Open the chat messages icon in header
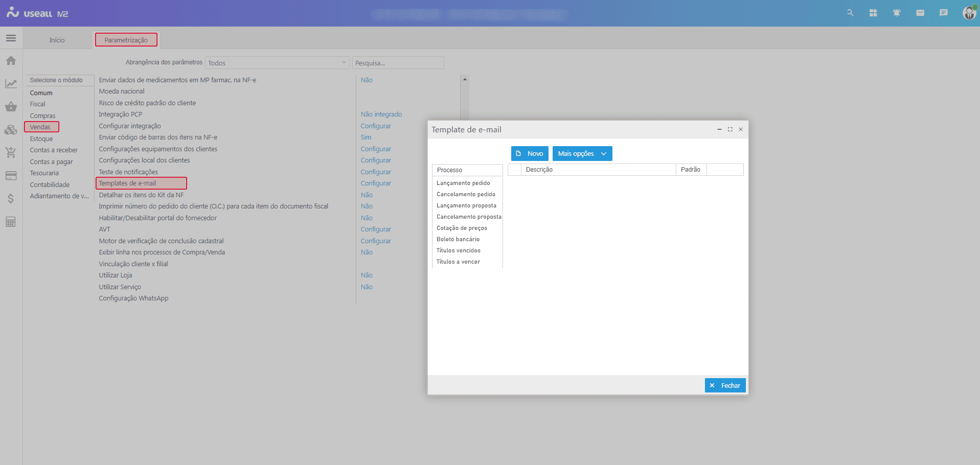980x465 pixels. (x=943, y=13)
